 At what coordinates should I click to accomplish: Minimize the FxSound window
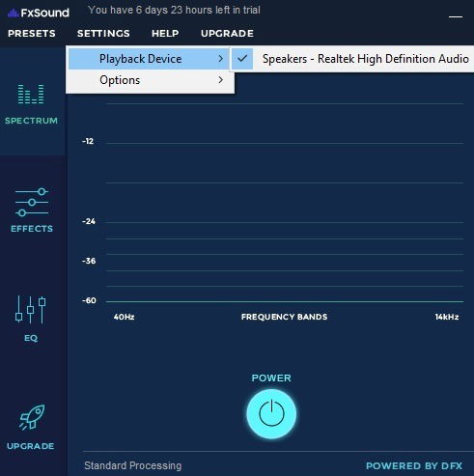pyautogui.click(x=456, y=16)
